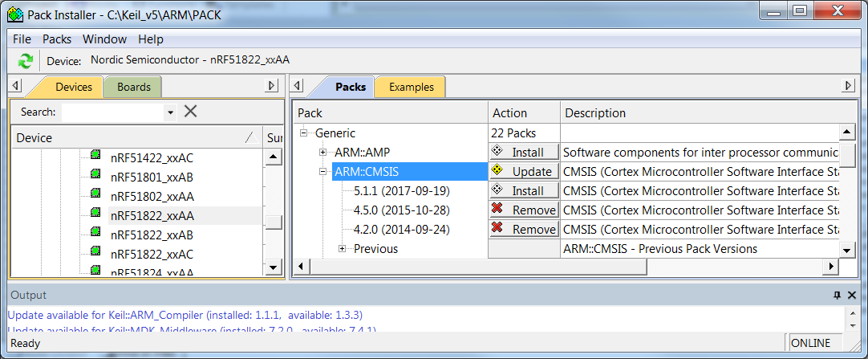Install CMSIS version 5.1.1
868x359 pixels.
tap(524, 190)
